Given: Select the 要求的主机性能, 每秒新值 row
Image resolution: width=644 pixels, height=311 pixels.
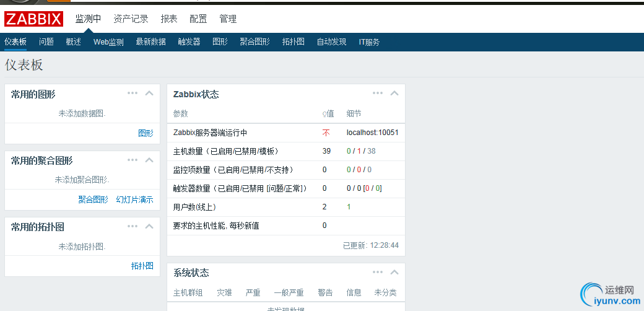Looking at the screenshot, I should coord(286,226).
